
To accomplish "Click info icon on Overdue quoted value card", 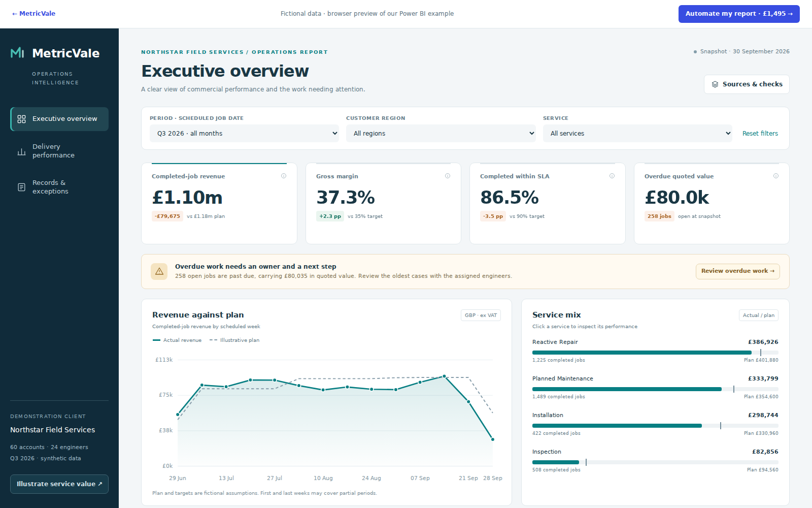I will point(776,176).
